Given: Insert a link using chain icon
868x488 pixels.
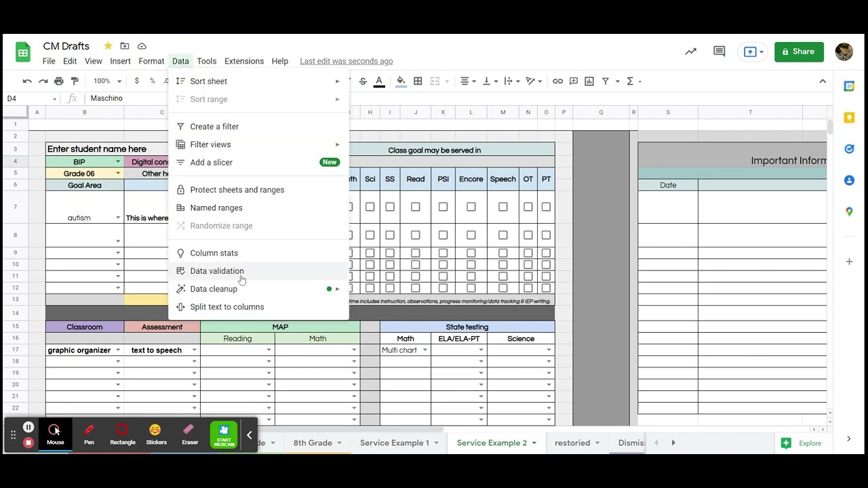Looking at the screenshot, I should 557,81.
